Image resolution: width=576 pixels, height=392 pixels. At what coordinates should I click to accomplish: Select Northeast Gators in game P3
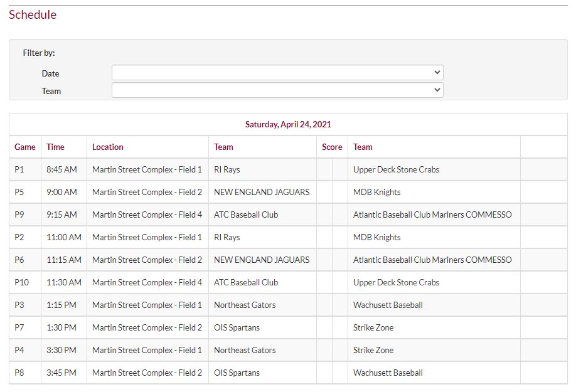tap(245, 305)
